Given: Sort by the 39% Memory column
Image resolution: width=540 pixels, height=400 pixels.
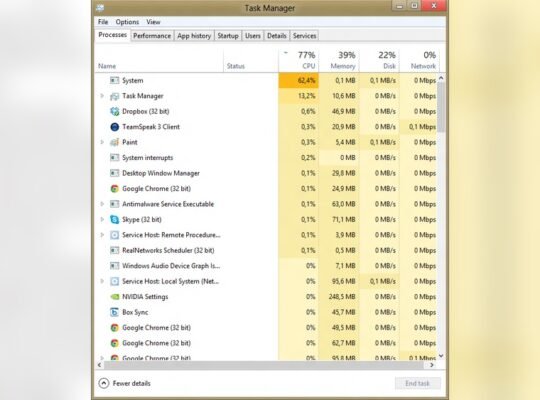Looking at the screenshot, I should point(339,61).
